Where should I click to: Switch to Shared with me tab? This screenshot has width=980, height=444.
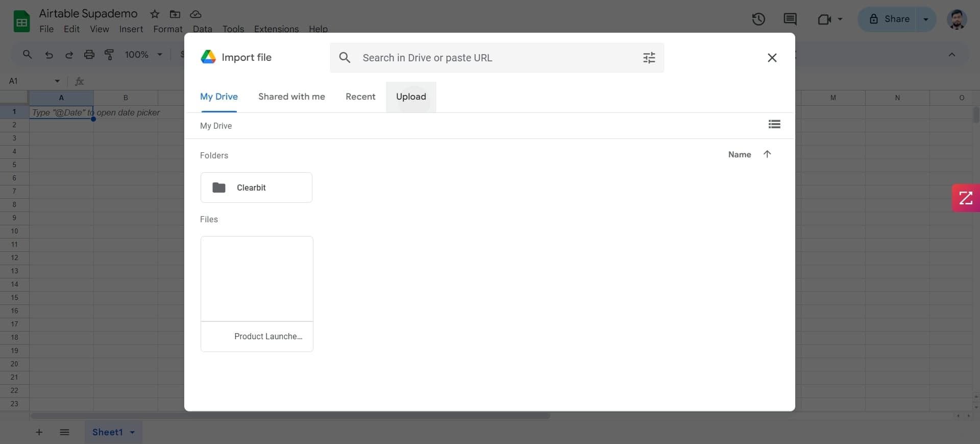pyautogui.click(x=291, y=97)
